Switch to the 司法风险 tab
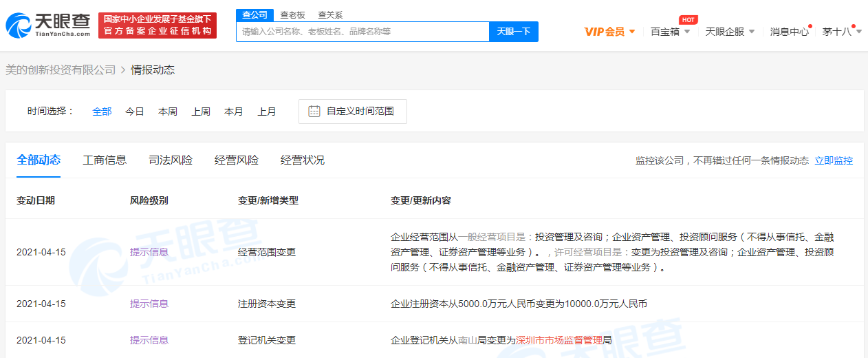868x358 pixels. [171, 160]
